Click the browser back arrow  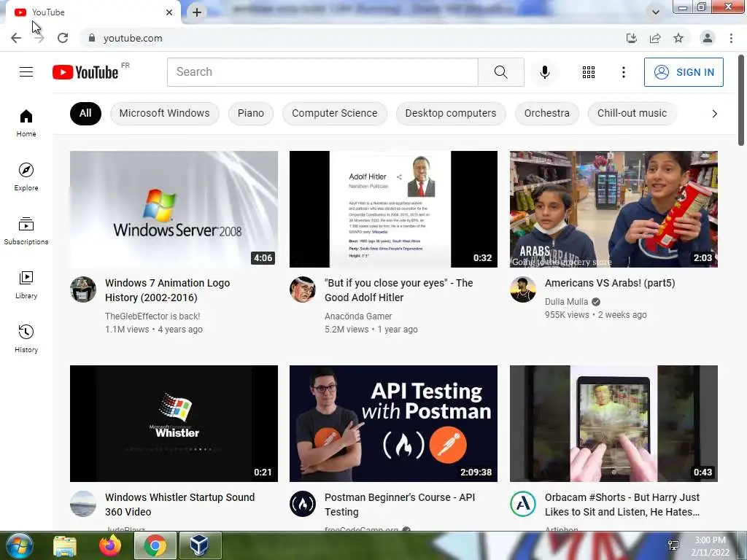16,38
